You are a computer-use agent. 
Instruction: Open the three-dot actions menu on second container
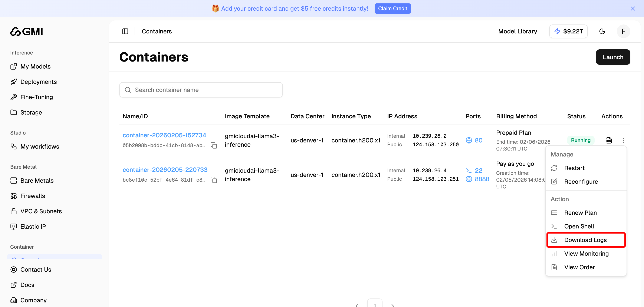(624, 175)
